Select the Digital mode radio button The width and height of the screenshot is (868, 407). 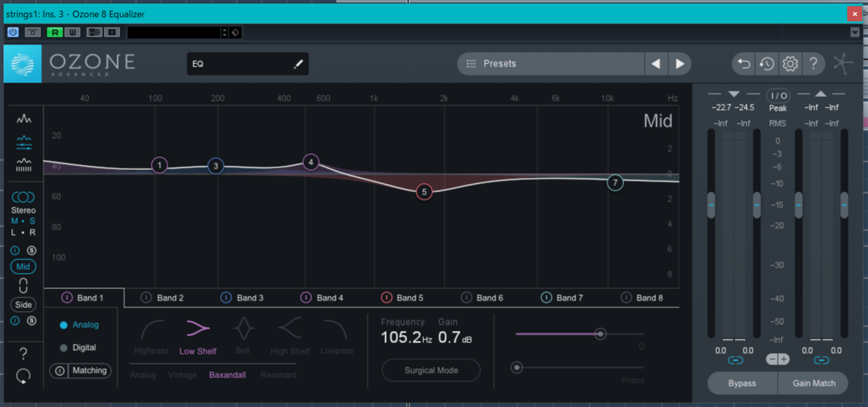point(64,348)
